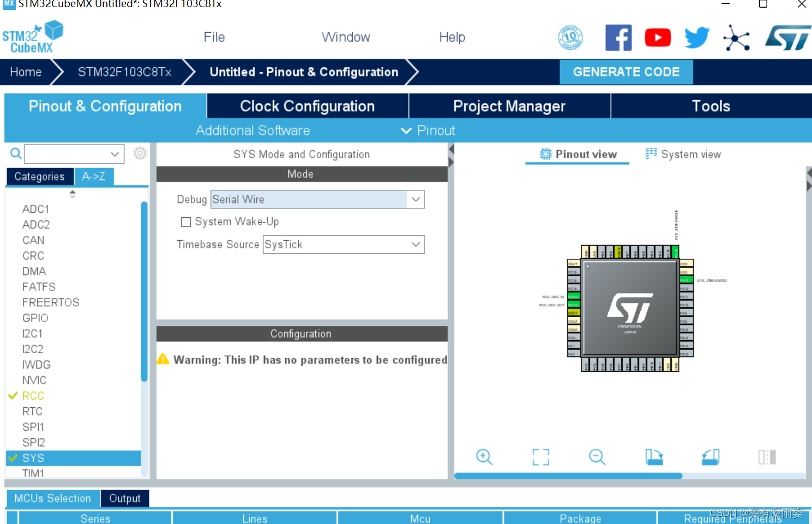Switch to Tools tab
The width and height of the screenshot is (812, 524).
coord(711,106)
